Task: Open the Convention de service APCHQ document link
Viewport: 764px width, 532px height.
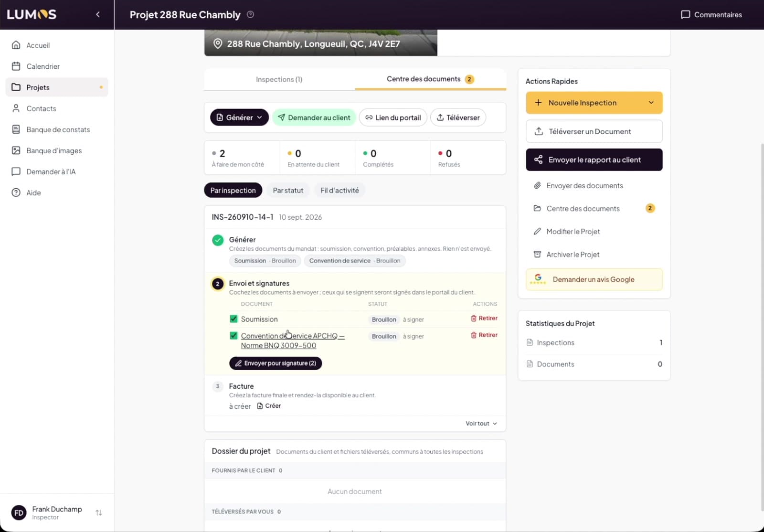Action: (293, 340)
